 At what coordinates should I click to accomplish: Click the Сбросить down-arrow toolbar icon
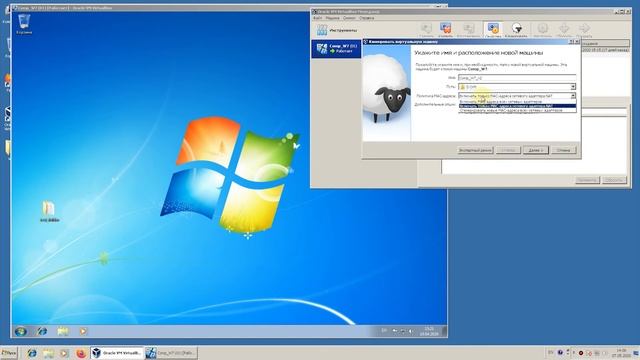tap(564, 29)
